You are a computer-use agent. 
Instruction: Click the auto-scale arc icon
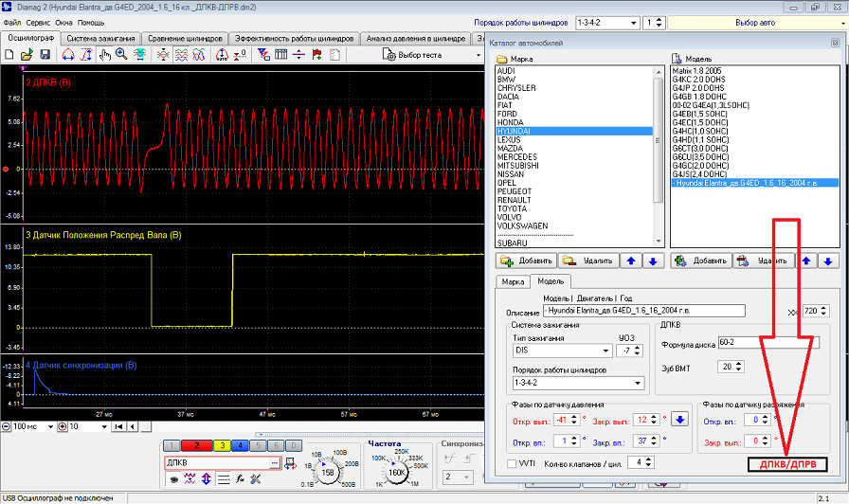point(222,55)
